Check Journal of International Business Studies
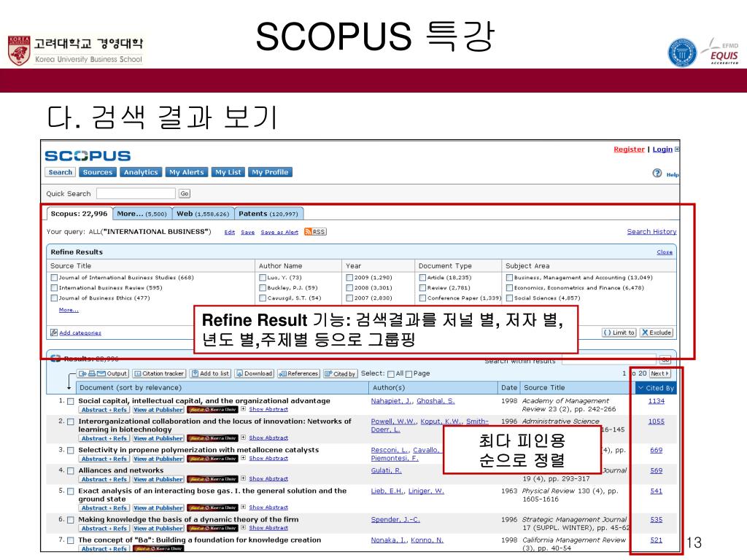Image resolution: width=747 pixels, height=560 pixels. click(54, 278)
